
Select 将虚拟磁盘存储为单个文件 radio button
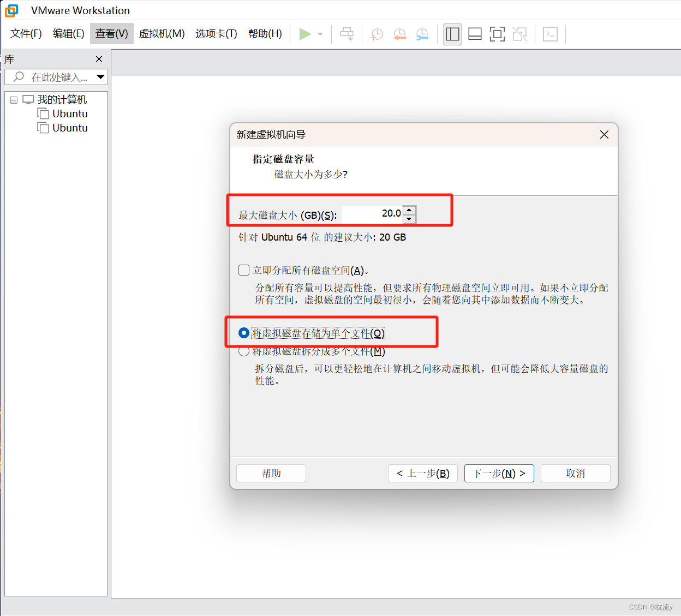click(x=244, y=333)
